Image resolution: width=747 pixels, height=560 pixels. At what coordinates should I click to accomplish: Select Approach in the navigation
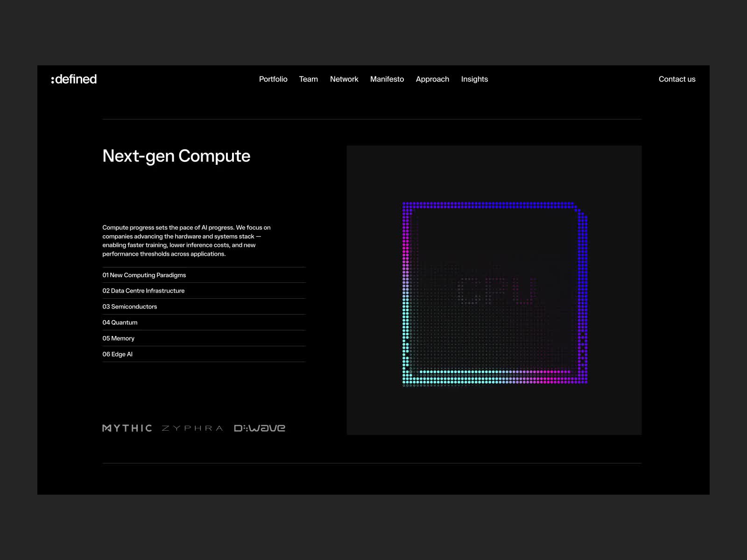432,79
